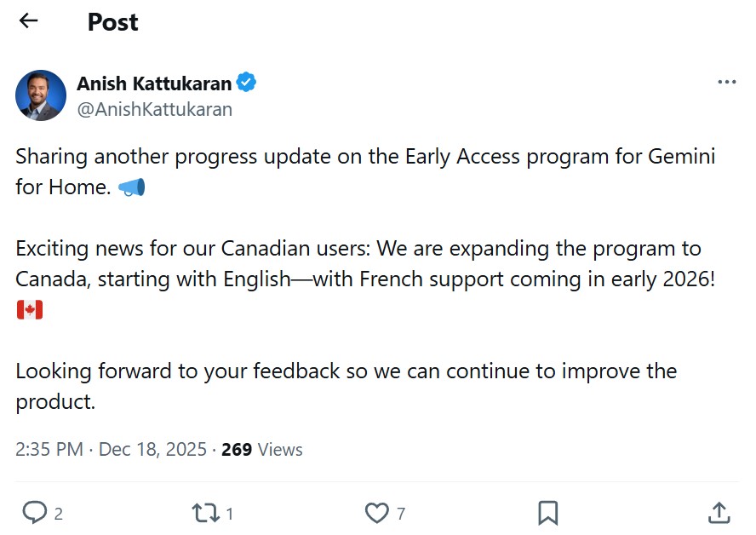This screenshot has height=535, width=756.
Task: Click the like count of 7
Action: [401, 514]
